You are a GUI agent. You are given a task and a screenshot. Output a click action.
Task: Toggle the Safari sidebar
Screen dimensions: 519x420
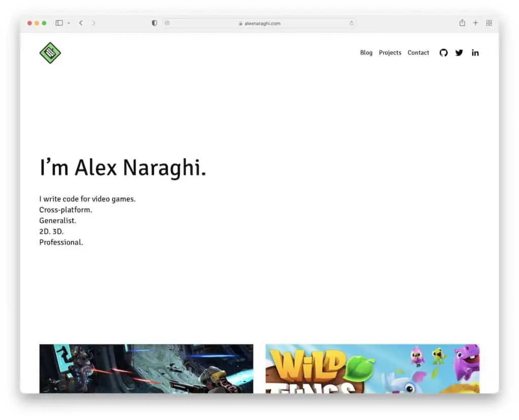pyautogui.click(x=59, y=23)
